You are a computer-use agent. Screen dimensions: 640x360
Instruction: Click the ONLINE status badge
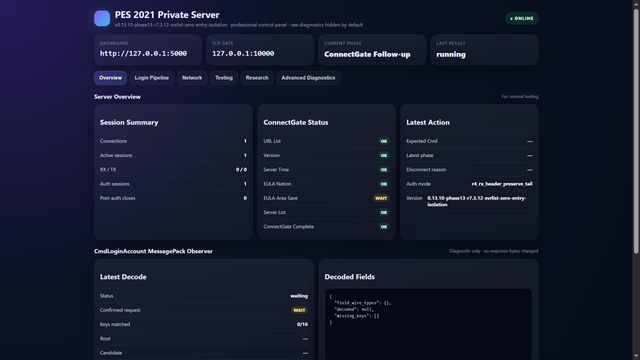click(x=522, y=18)
